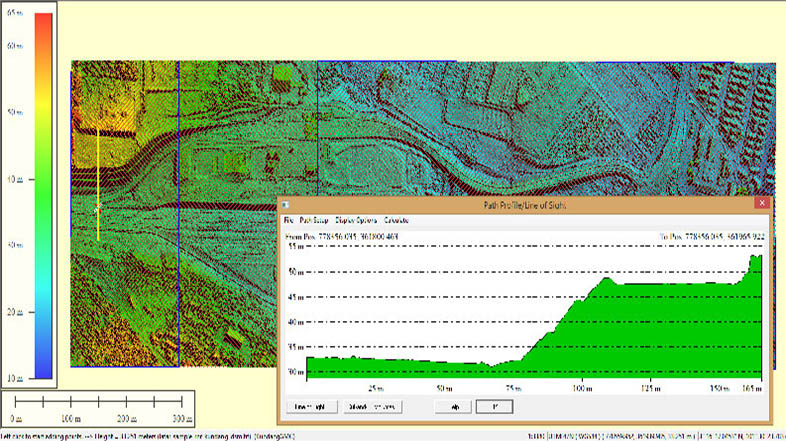Viewport: 786px width, 441px height.
Task: Open the Display Options menu
Action: [x=357, y=219]
